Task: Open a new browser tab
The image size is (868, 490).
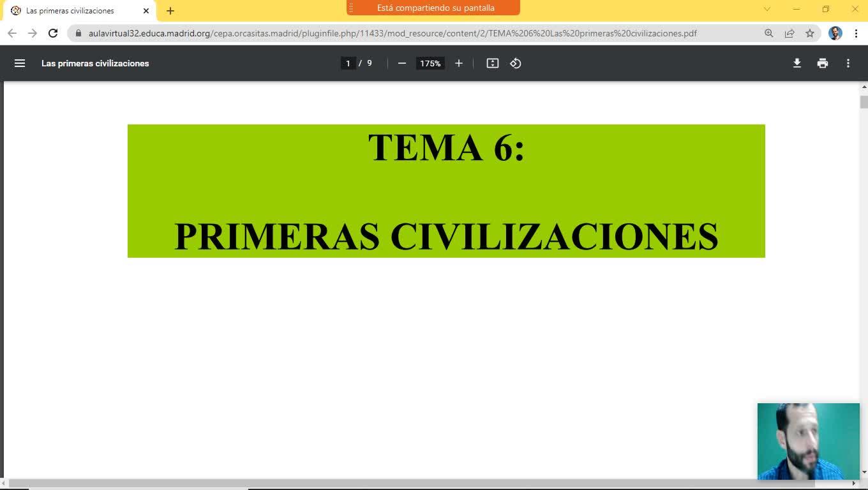Action: click(x=170, y=11)
